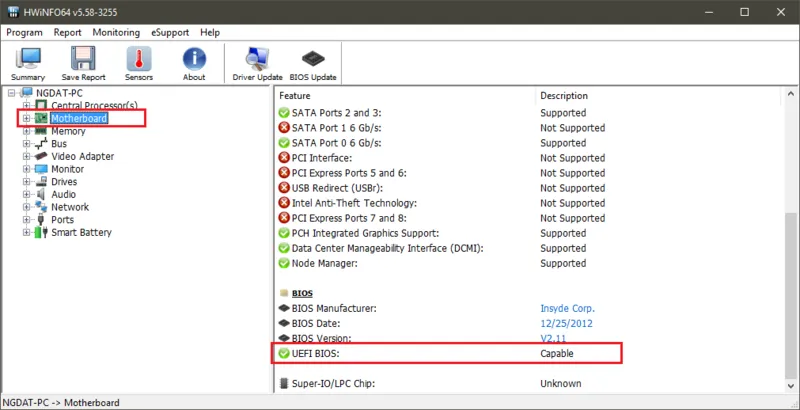800x410 pixels.
Task: Click red X beside Intel Anti-Theft Technology
Action: [284, 203]
